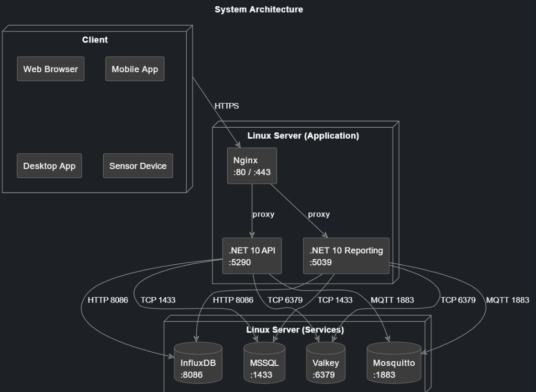Click the Nginx :80 / :443 component
This screenshot has width=536, height=392.
252,166
